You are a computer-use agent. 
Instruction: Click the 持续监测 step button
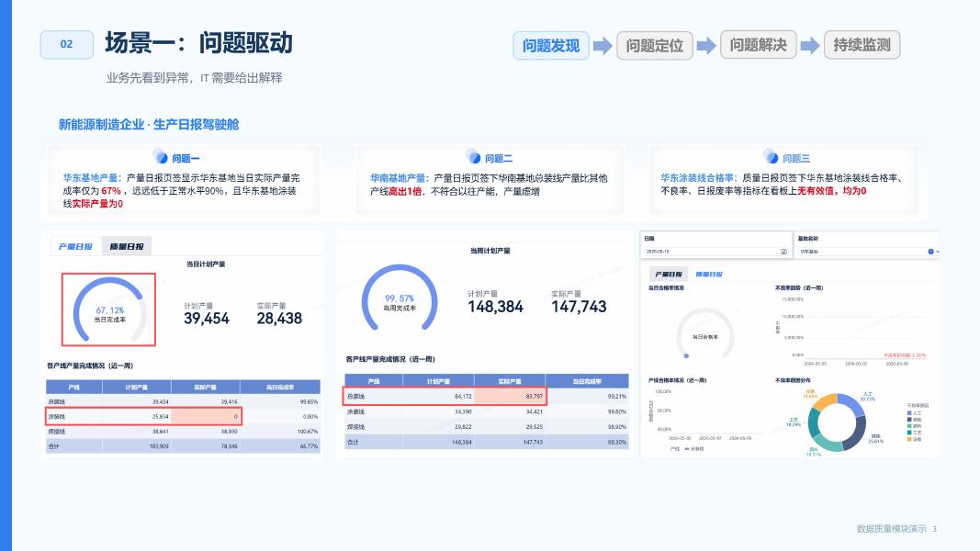862,45
